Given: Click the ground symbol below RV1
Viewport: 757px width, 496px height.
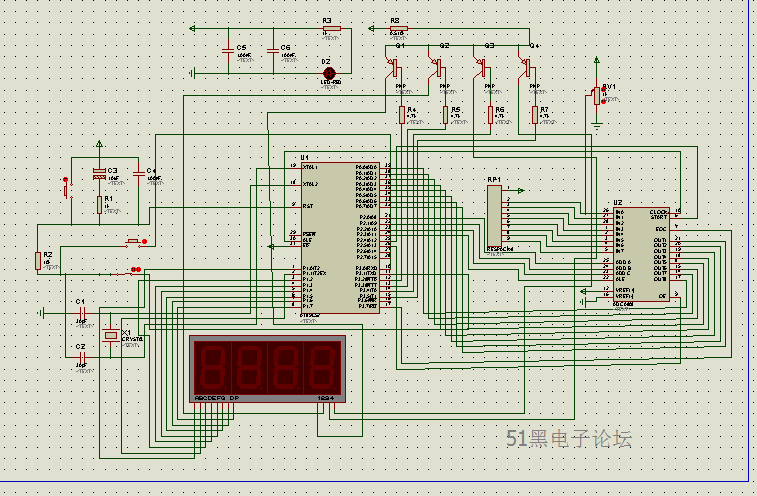Looking at the screenshot, I should (x=597, y=127).
